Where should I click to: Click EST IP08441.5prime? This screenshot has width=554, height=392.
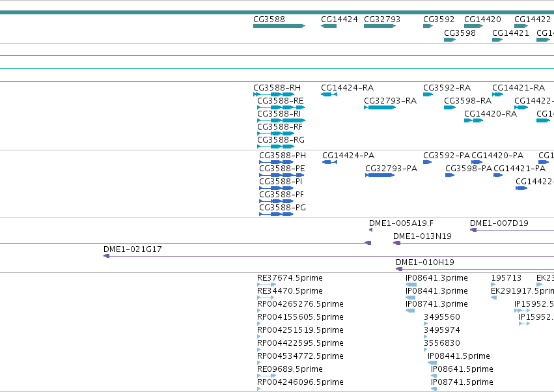432,363
